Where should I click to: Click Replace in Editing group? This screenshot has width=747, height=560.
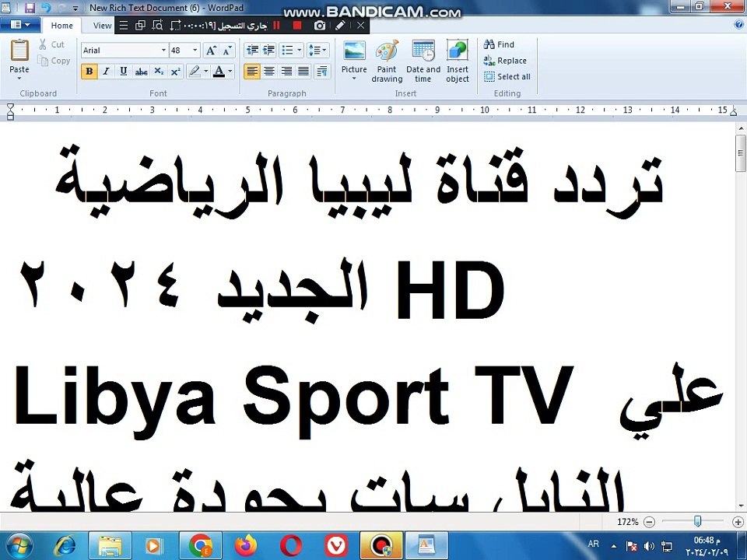[x=505, y=61]
